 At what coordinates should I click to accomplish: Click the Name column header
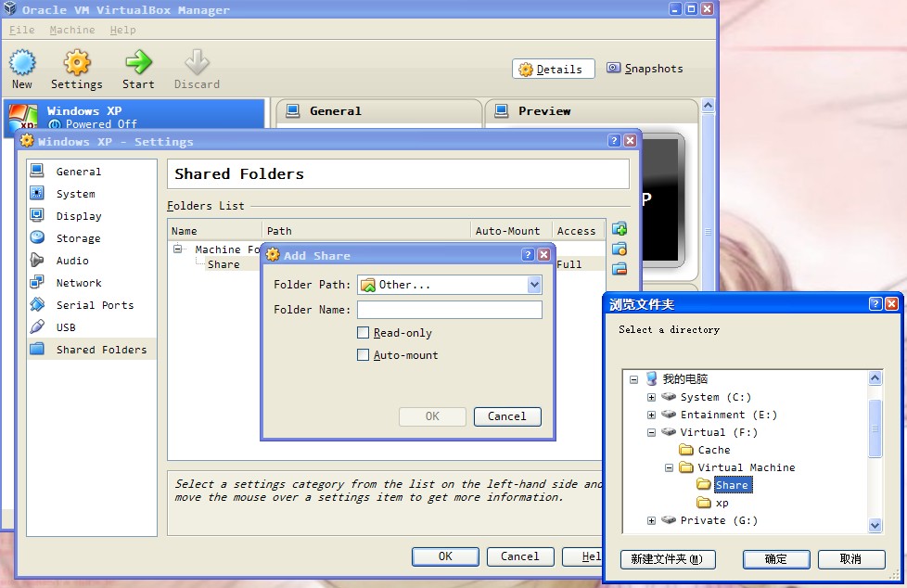tap(215, 231)
